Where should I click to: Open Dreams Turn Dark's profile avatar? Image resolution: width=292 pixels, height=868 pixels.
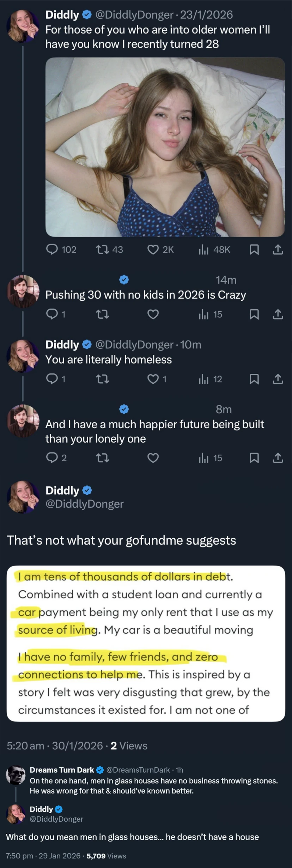pyautogui.click(x=16, y=775)
